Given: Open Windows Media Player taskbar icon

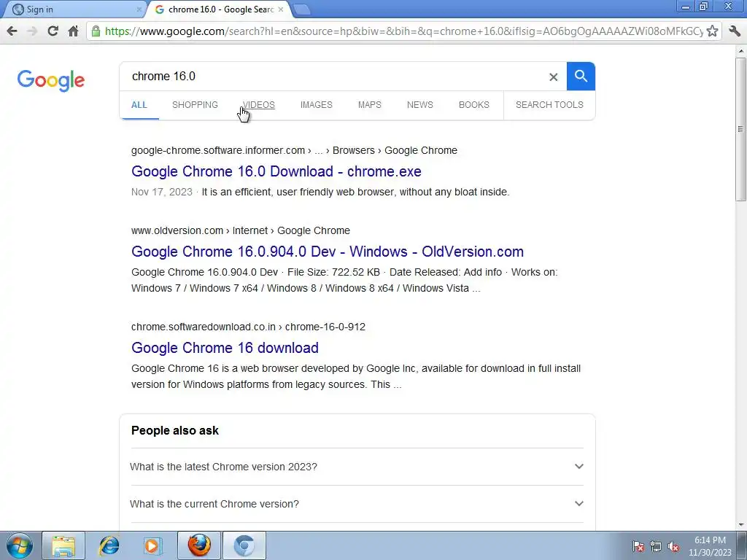Looking at the screenshot, I should coord(153,545).
